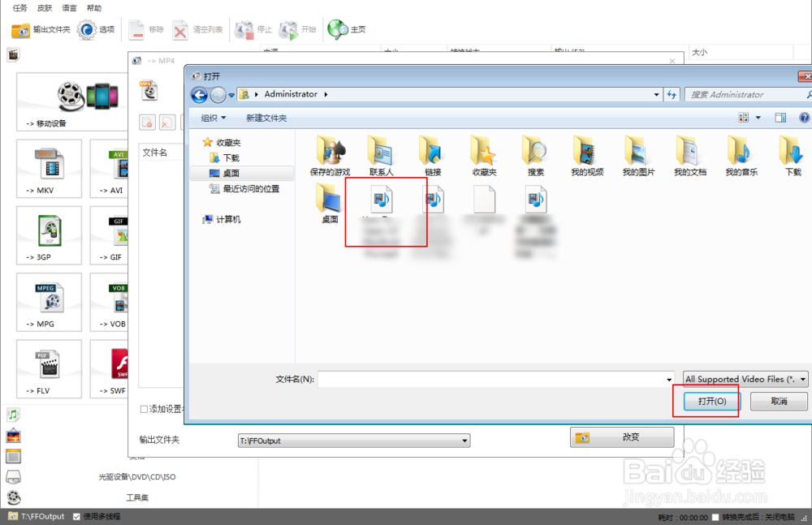Viewport: 812px width, 525px height.
Task: Click the help question mark icon
Action: pos(804,118)
